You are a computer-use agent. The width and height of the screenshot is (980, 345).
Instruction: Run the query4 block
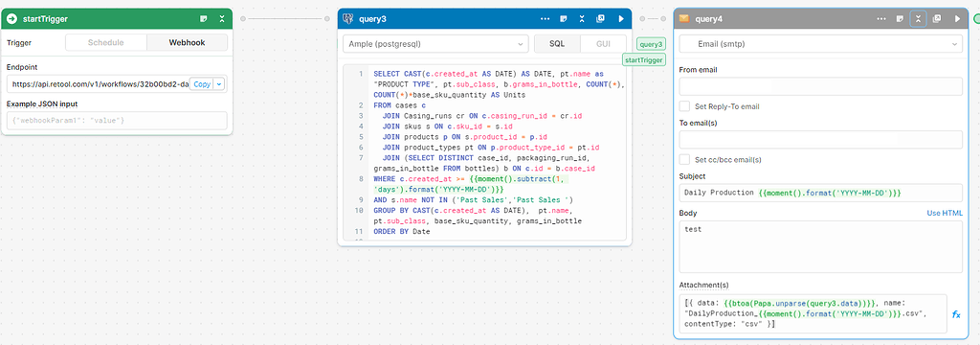point(957,19)
